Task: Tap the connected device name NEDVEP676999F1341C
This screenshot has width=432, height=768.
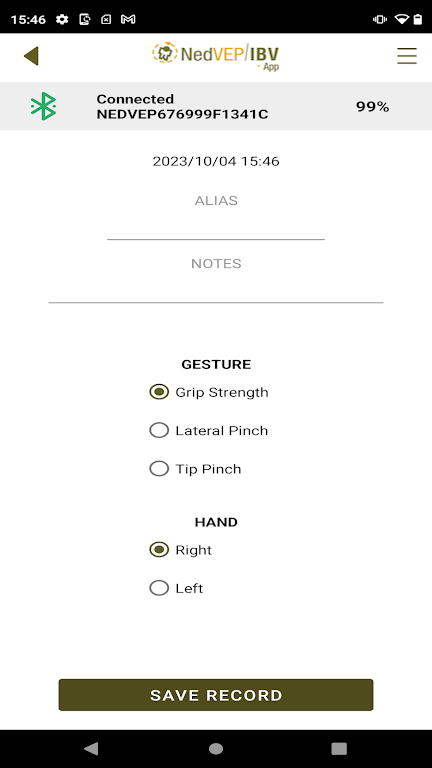Action: coord(182,114)
